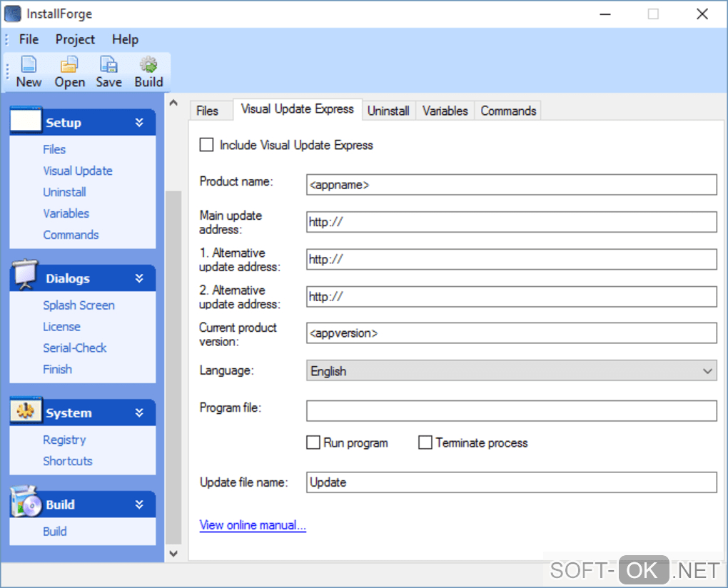Switch to the Uninstall tab
The width and height of the screenshot is (728, 588).
[388, 111]
